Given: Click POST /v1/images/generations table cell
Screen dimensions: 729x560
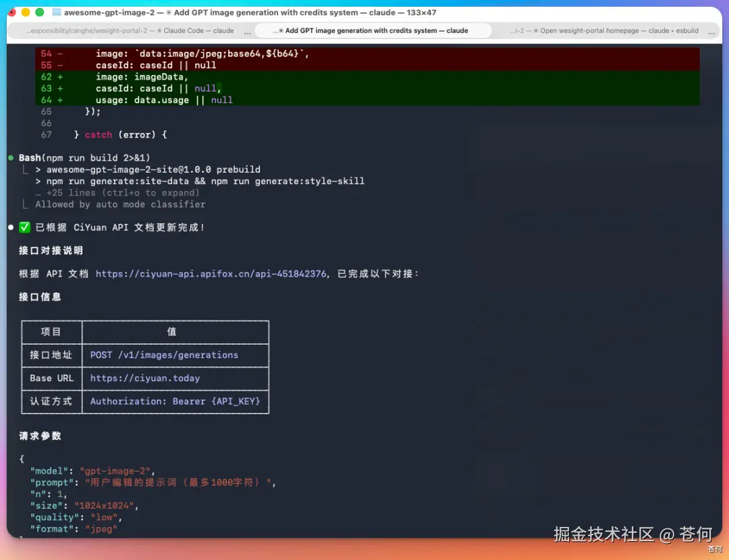Looking at the screenshot, I should tap(175, 355).
